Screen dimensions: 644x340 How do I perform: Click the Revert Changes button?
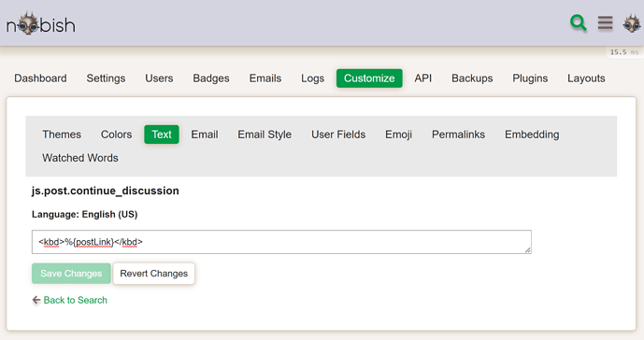(154, 274)
